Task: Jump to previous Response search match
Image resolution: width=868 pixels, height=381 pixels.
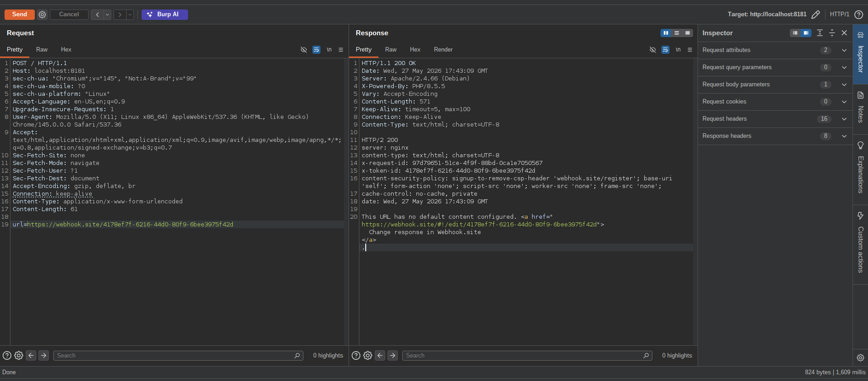Action: [x=380, y=356]
